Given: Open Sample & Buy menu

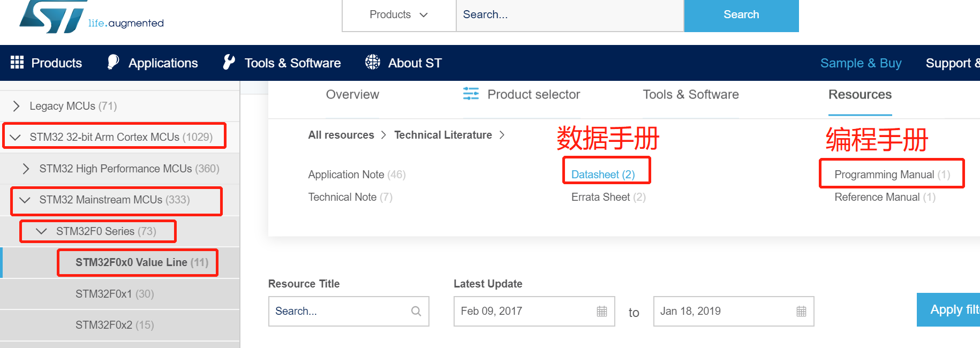Looking at the screenshot, I should click(x=861, y=63).
